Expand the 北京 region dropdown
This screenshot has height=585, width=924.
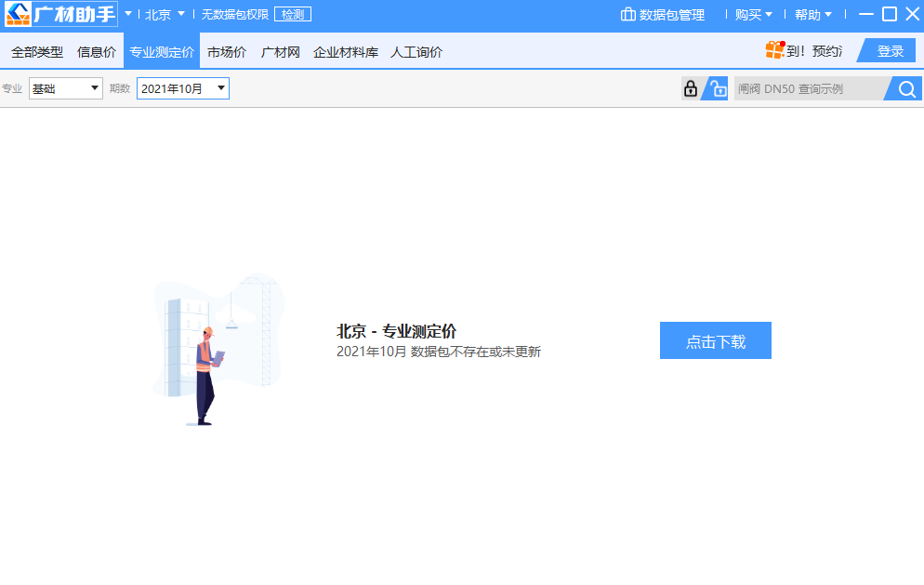[x=165, y=15]
